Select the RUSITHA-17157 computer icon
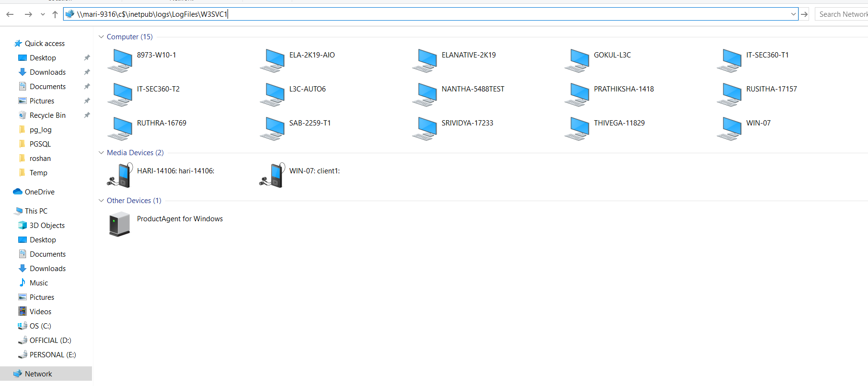The image size is (868, 386). 730,95
